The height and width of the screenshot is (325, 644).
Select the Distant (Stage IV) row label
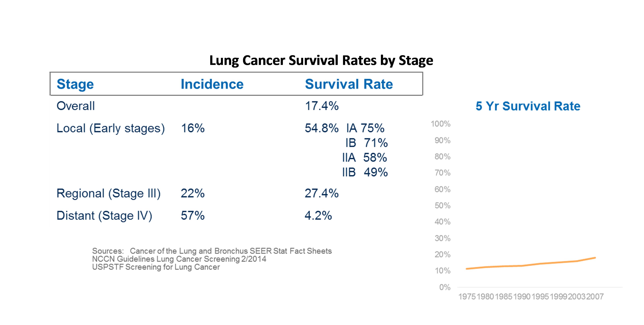click(104, 216)
